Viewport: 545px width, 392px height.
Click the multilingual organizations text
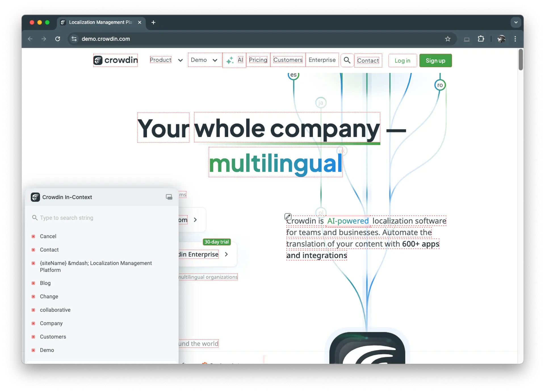(208, 277)
